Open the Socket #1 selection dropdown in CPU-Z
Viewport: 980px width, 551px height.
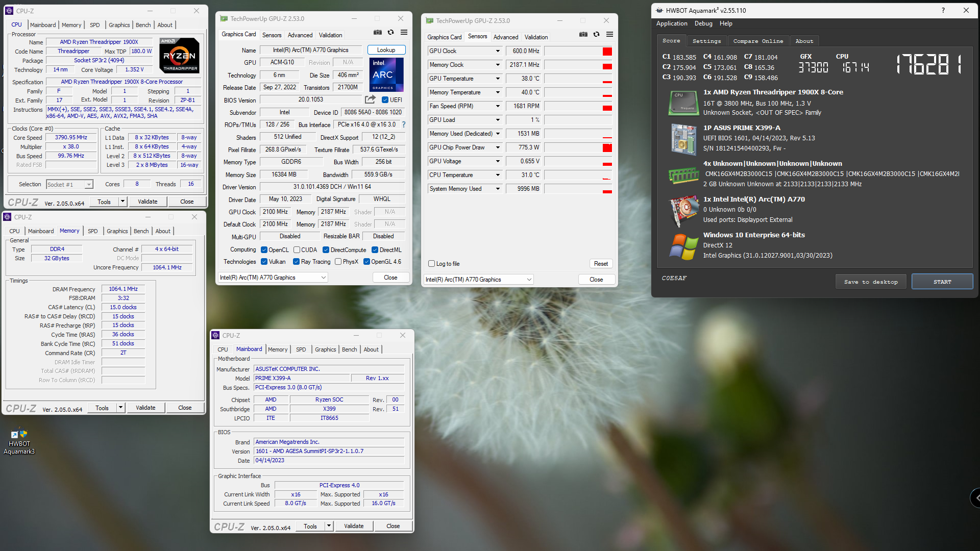click(x=69, y=185)
